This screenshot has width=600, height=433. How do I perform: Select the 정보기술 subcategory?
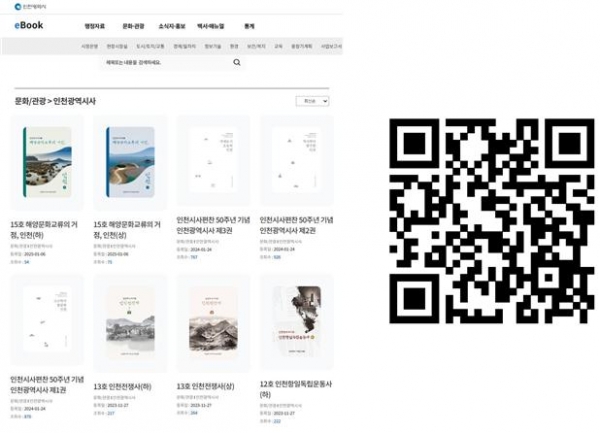213,46
